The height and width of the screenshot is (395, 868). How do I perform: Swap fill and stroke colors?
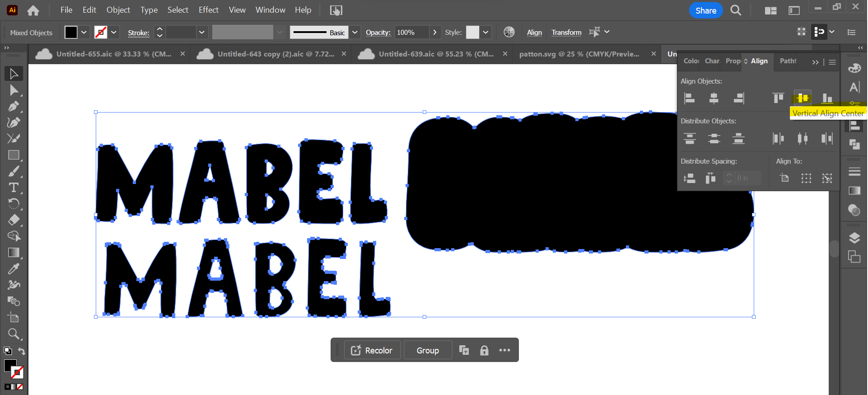21,351
